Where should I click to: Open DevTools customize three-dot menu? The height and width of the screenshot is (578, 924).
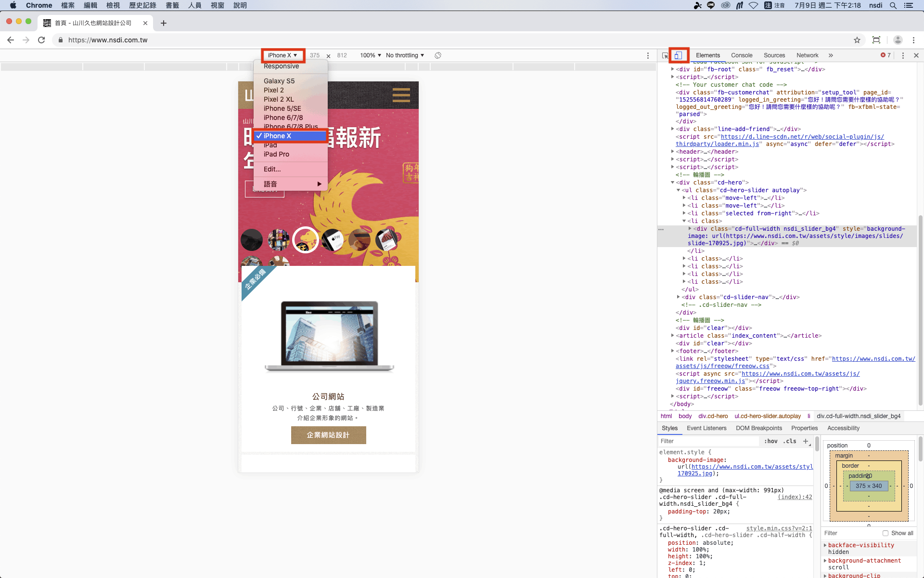click(x=903, y=55)
